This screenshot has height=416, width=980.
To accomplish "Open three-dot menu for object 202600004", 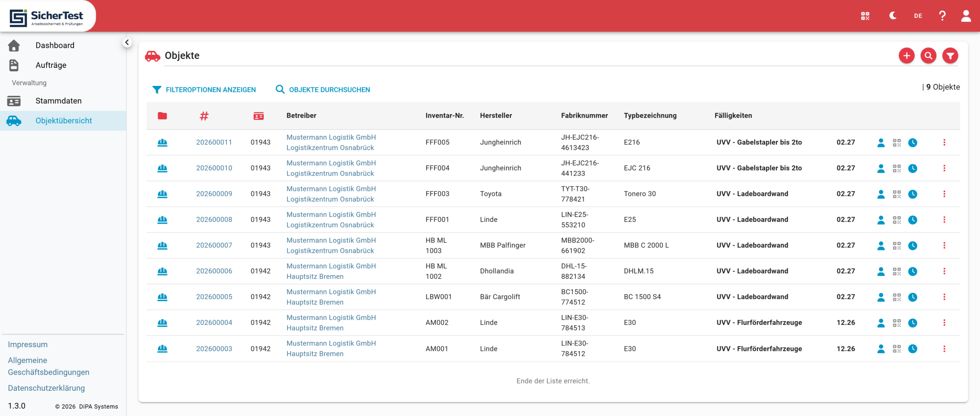I will click(944, 323).
